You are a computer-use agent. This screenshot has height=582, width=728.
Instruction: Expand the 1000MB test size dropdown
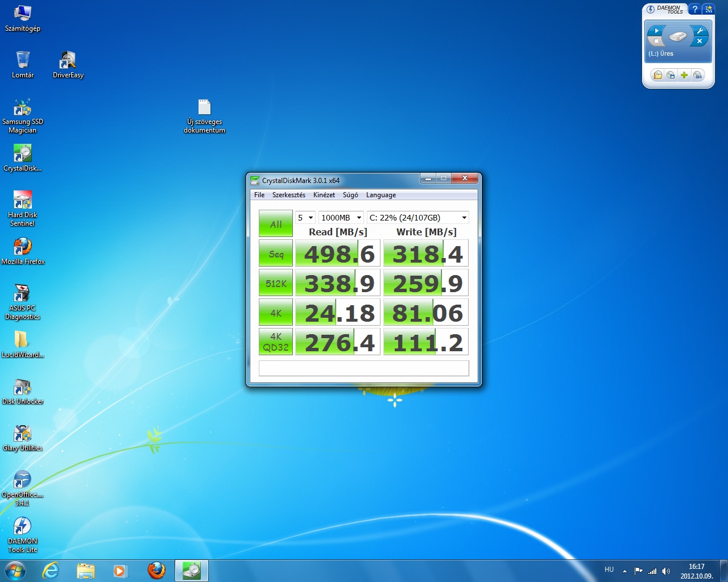tap(341, 218)
